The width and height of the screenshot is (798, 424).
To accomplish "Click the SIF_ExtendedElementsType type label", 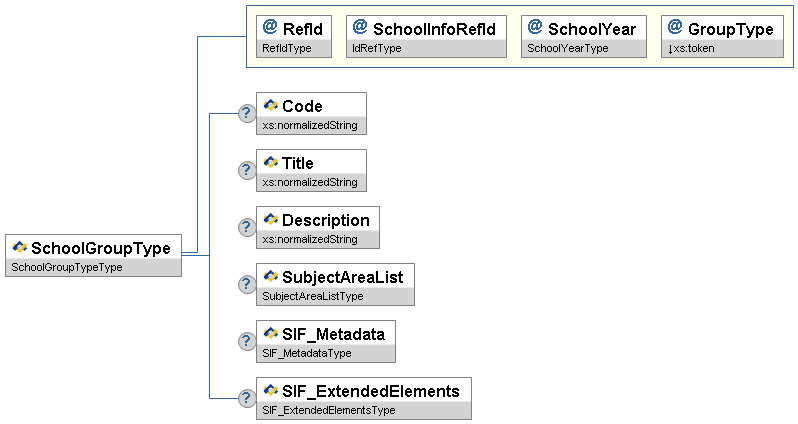I will tap(329, 411).
